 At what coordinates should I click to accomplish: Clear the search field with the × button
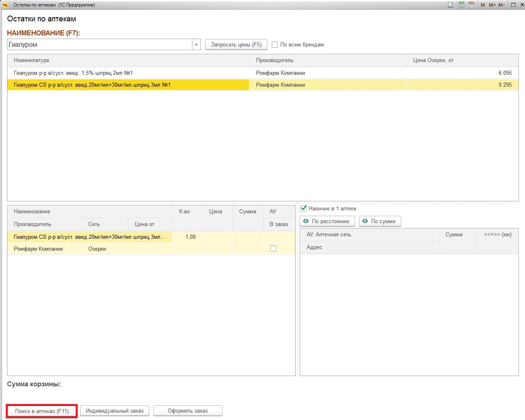click(x=196, y=44)
